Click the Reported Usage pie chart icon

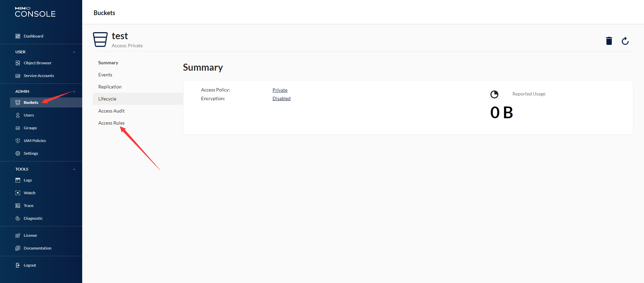coord(494,94)
